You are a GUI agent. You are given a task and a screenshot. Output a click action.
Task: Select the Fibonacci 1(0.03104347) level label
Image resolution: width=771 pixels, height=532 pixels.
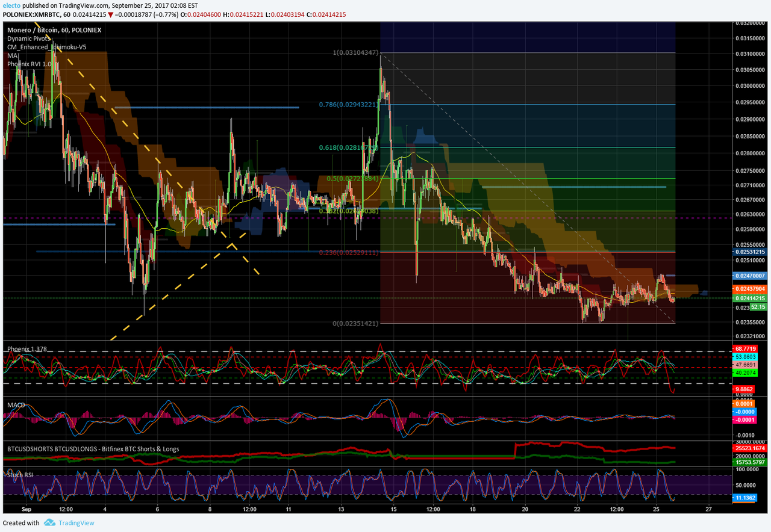[x=355, y=53]
